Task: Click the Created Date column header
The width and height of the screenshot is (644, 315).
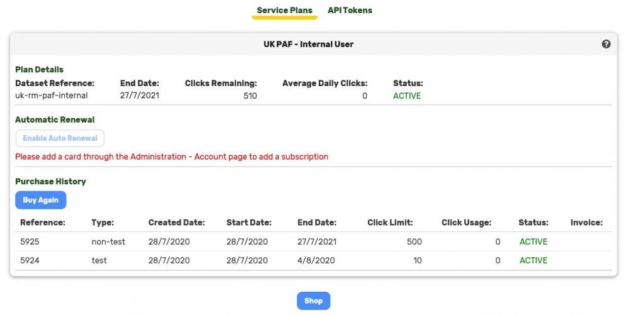Action: 177,223
